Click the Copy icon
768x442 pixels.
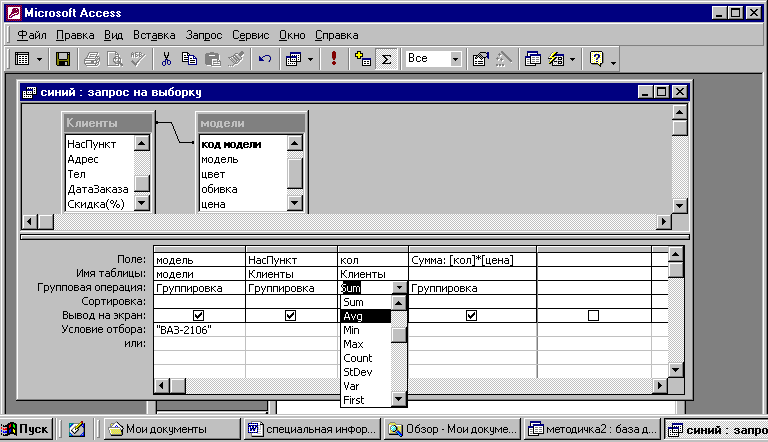coord(189,59)
